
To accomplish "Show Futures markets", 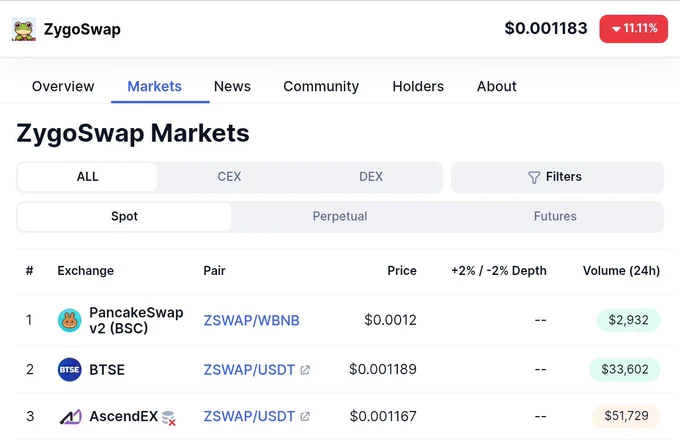I will pos(555,216).
